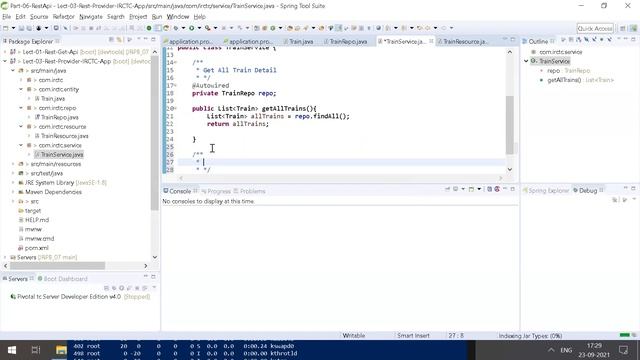Expand the Lect-01-Rest-Get-Api project

click(5, 52)
